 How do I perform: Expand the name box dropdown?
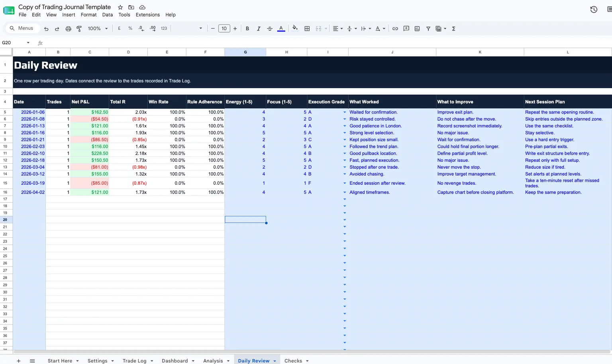tap(28, 43)
